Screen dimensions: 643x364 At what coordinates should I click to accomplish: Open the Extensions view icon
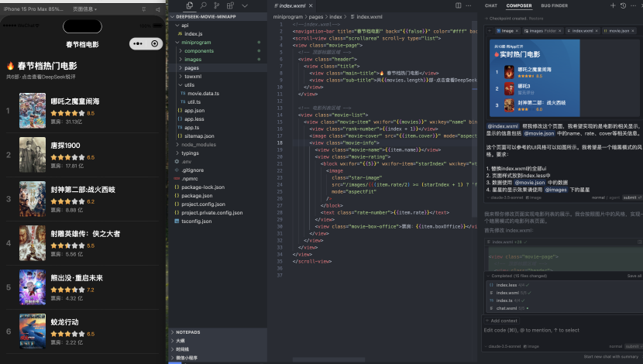(230, 5)
